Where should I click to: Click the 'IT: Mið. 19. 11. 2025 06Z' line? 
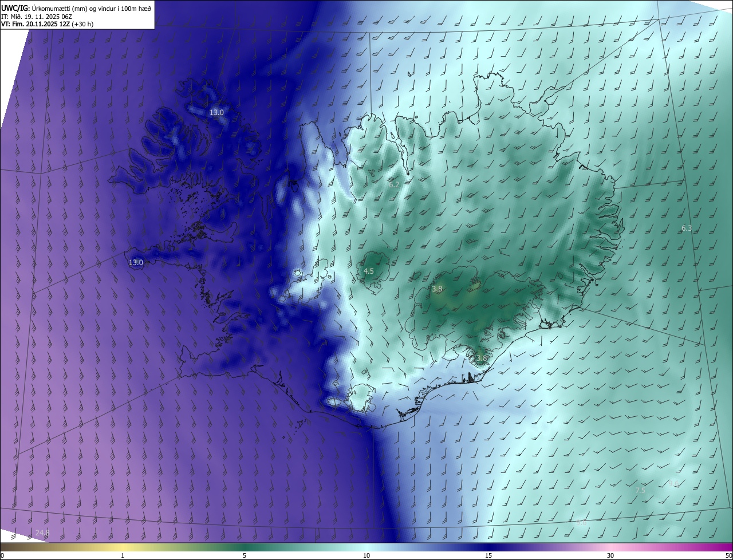pyautogui.click(x=37, y=17)
